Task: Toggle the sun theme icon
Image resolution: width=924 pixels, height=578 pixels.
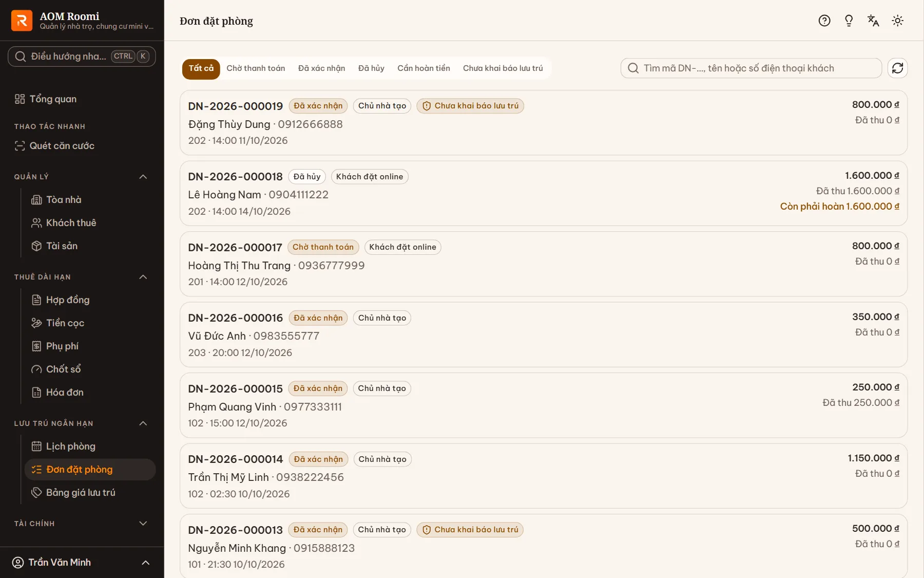Action: 898,21
